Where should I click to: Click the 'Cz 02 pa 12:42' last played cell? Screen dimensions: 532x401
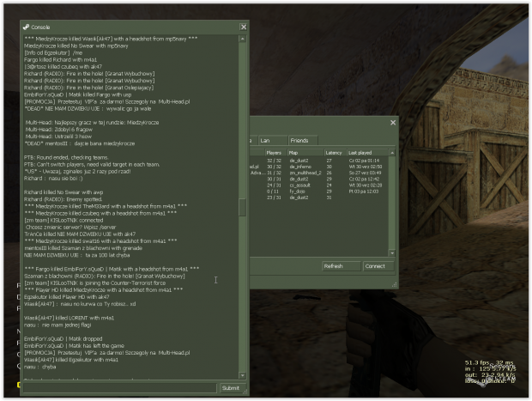click(364, 179)
